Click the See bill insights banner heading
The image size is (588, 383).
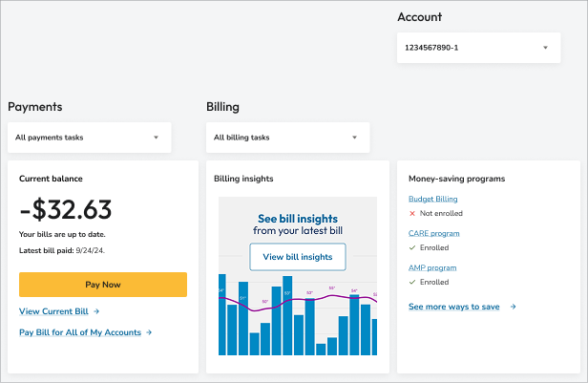click(x=298, y=218)
